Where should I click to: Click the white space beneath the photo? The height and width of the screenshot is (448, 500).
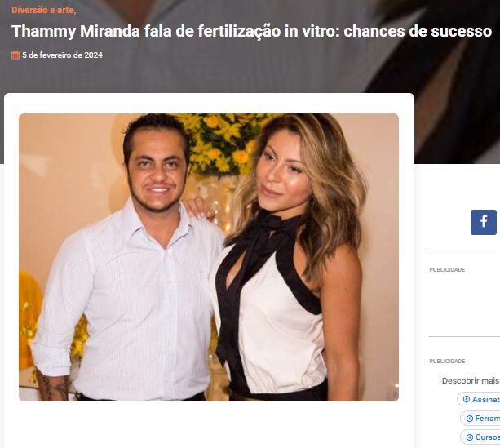209,424
